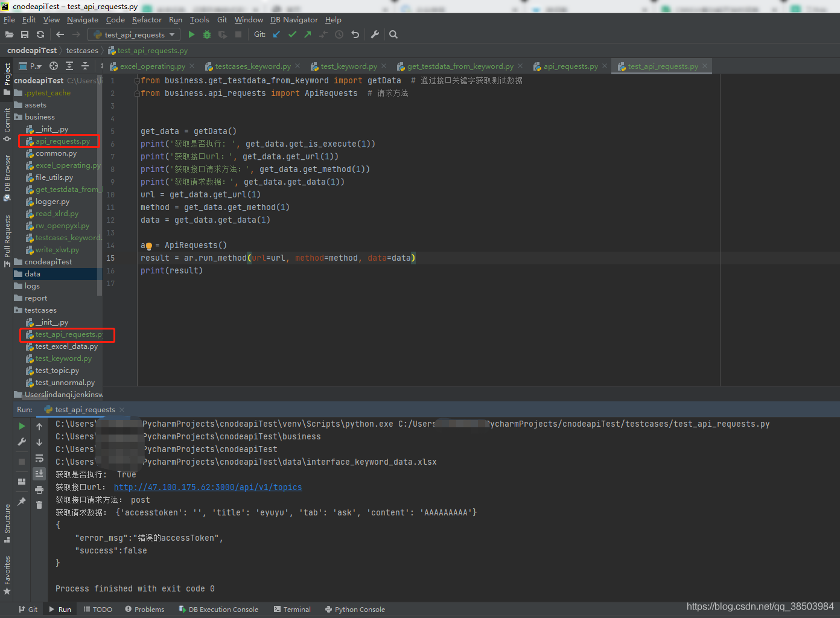Toggle the Structure sidebar button
This screenshot has width=840, height=618.
7,523
